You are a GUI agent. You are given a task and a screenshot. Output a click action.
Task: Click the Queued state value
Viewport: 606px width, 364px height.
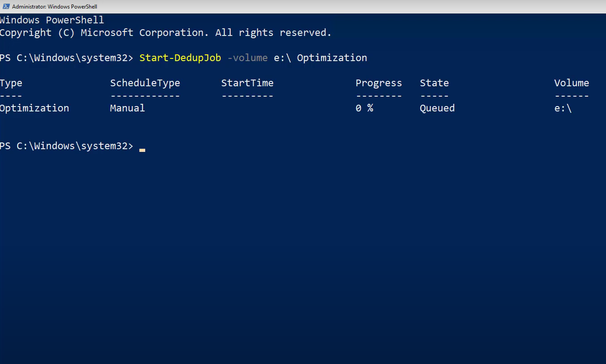tap(437, 108)
